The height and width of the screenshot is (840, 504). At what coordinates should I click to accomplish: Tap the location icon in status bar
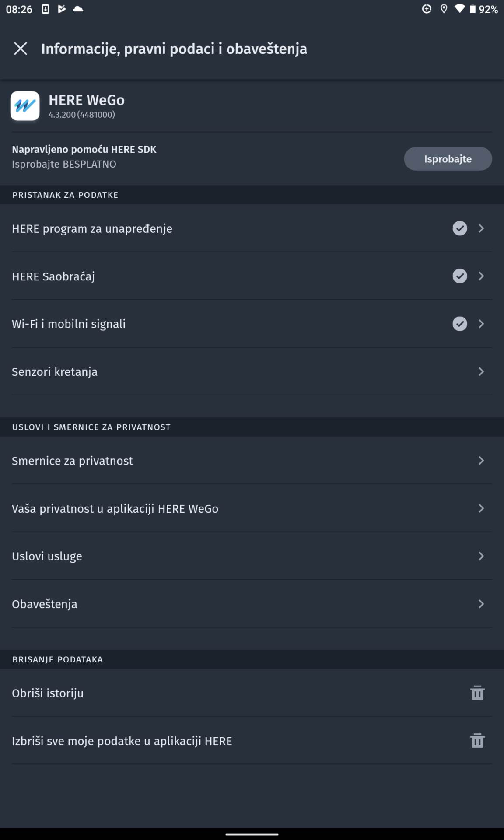(444, 9)
